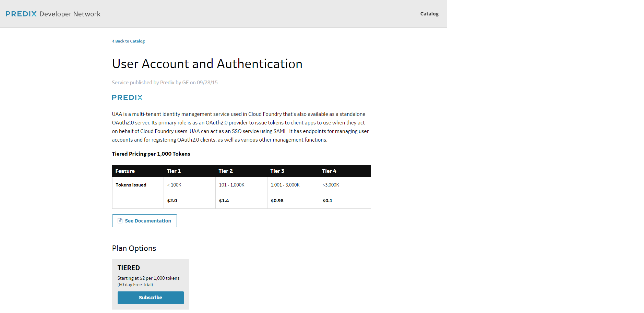Click the TIERED plan card title
The image size is (644, 313).
click(129, 268)
